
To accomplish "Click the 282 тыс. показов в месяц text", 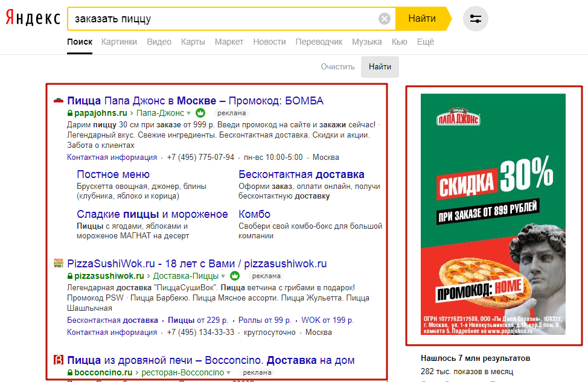I will click(x=467, y=372).
